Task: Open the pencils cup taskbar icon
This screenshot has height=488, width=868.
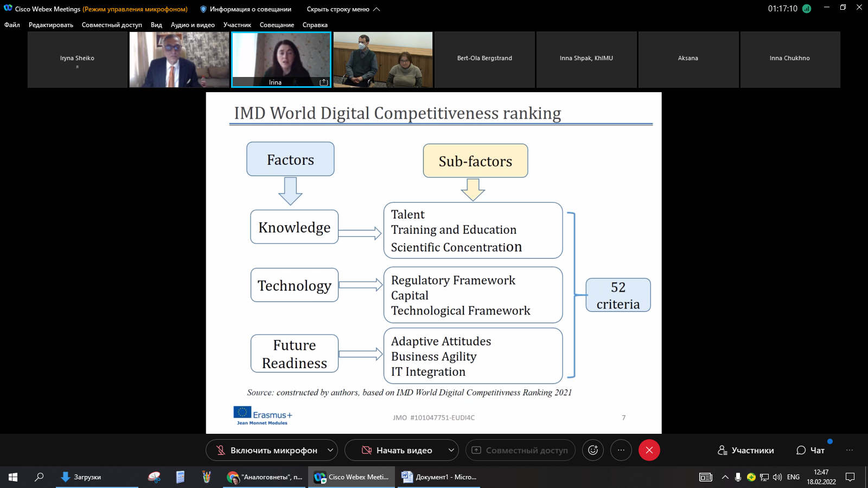Action: click(207, 477)
